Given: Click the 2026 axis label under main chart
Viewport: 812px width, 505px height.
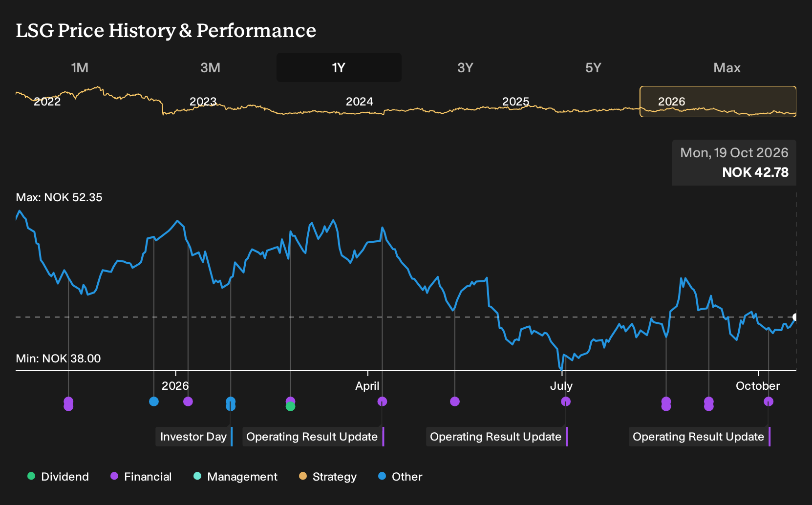Looking at the screenshot, I should pos(175,386).
